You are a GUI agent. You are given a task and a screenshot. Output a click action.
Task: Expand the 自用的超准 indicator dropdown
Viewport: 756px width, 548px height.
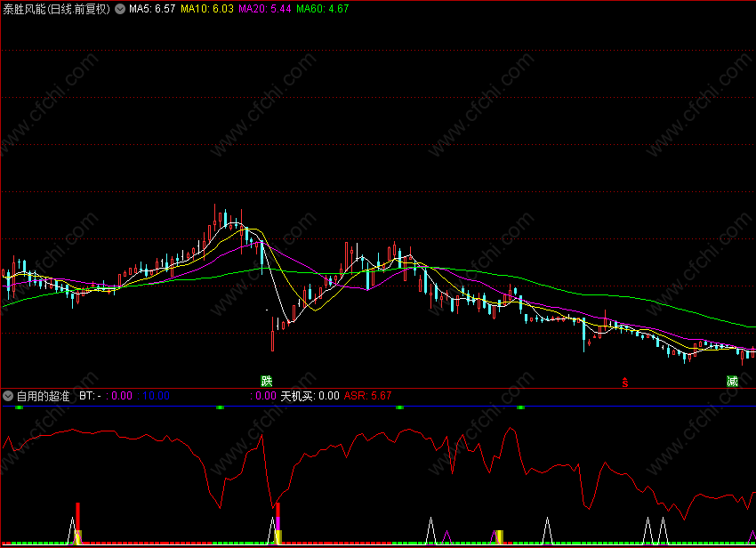pos(8,396)
